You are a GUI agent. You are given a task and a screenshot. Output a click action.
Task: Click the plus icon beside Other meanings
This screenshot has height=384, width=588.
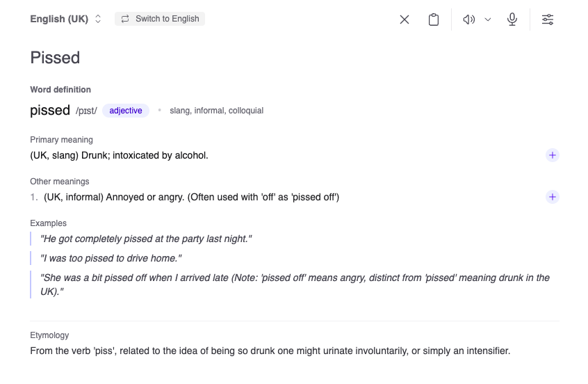click(x=553, y=197)
